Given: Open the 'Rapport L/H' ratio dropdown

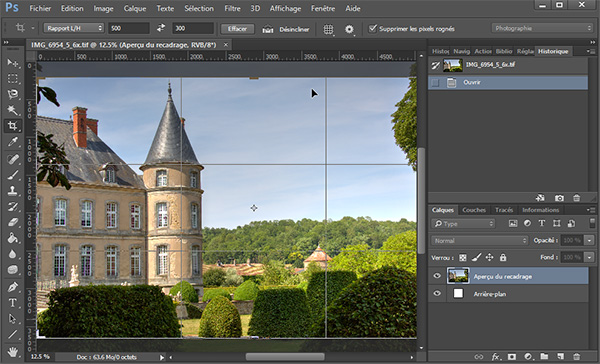Looking at the screenshot, I should click(74, 28).
